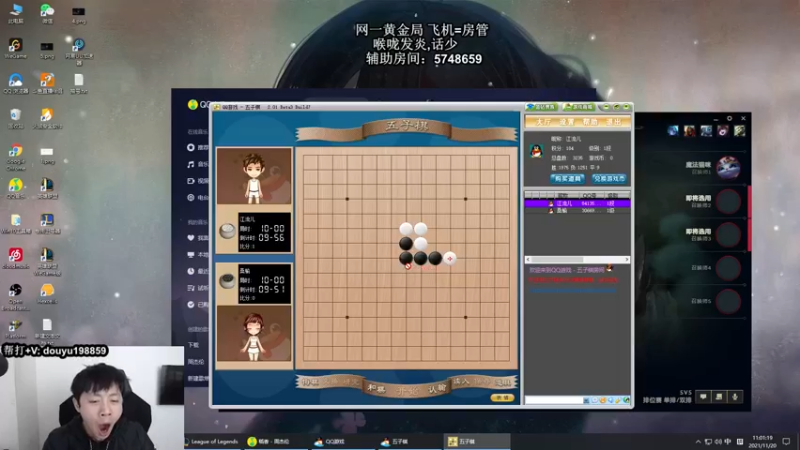Click the top-left star point on the board
The height and width of the screenshot is (450, 800).
[347, 199]
